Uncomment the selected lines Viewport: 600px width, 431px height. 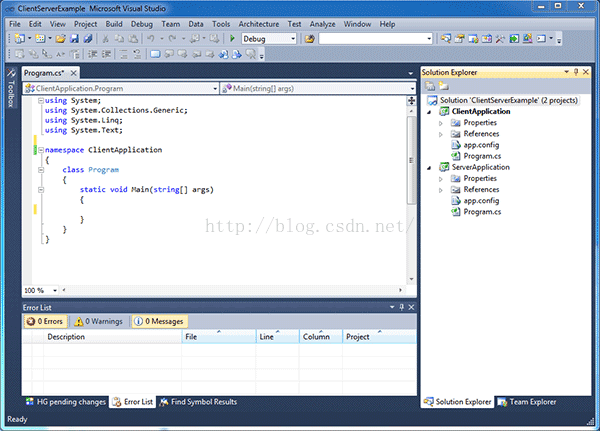(137, 54)
